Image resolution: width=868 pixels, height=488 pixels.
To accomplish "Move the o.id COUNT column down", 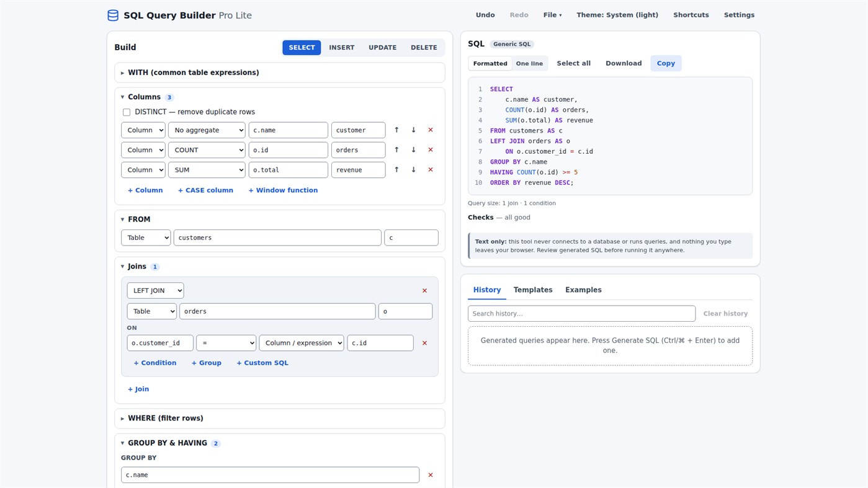I will (x=413, y=150).
